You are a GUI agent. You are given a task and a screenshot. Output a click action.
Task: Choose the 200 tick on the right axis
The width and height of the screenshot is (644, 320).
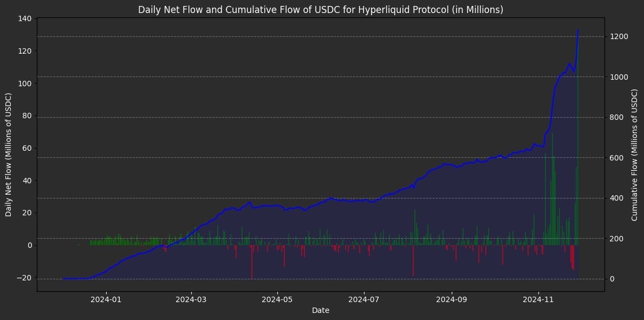coord(616,239)
